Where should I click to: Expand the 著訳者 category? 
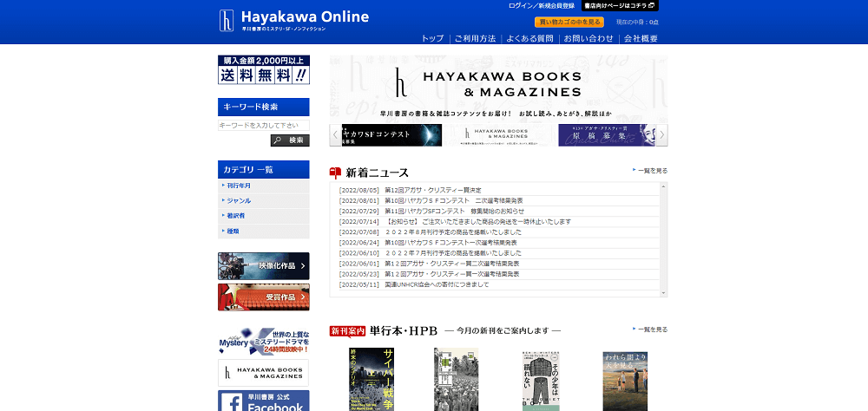pos(236,216)
